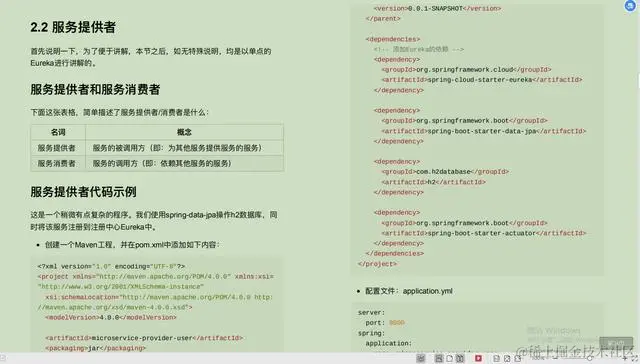Click the Eureka comment line in the pom code
The width and height of the screenshot is (640, 364).
[419, 49]
